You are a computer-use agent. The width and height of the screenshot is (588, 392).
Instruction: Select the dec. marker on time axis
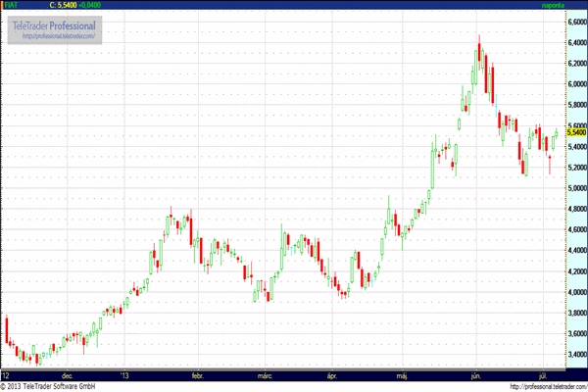tap(67, 374)
